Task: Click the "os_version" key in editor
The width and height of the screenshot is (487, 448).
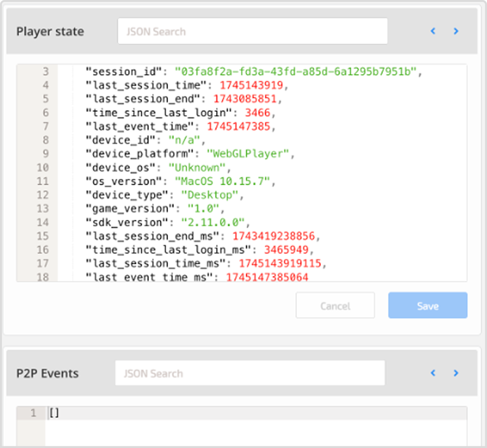Action: tap(124, 181)
